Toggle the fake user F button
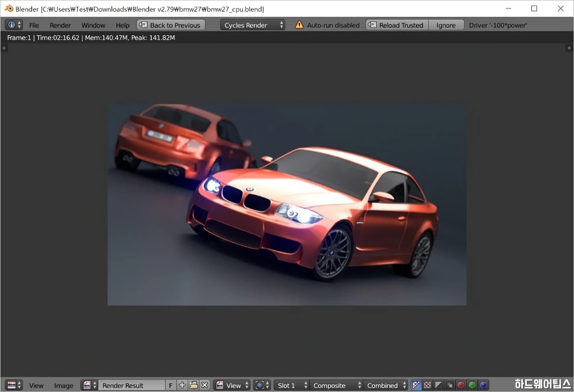This screenshot has height=392, width=574. [170, 385]
